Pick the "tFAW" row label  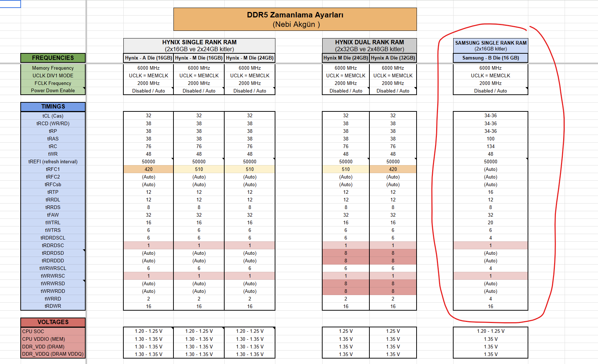point(53,215)
